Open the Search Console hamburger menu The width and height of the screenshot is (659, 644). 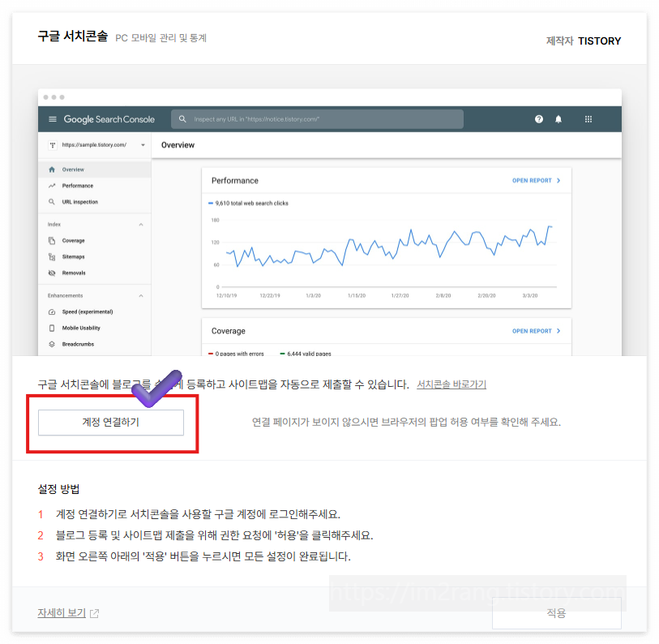(x=53, y=119)
